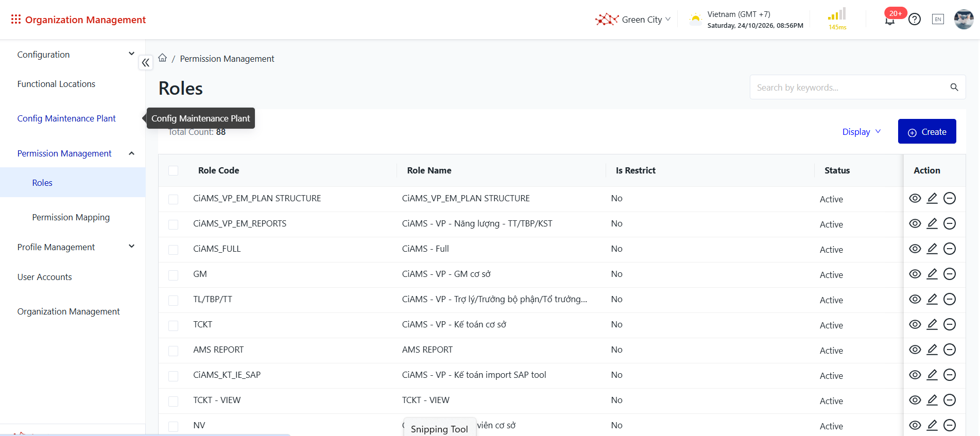Open Functional Locations menu item

[56, 84]
